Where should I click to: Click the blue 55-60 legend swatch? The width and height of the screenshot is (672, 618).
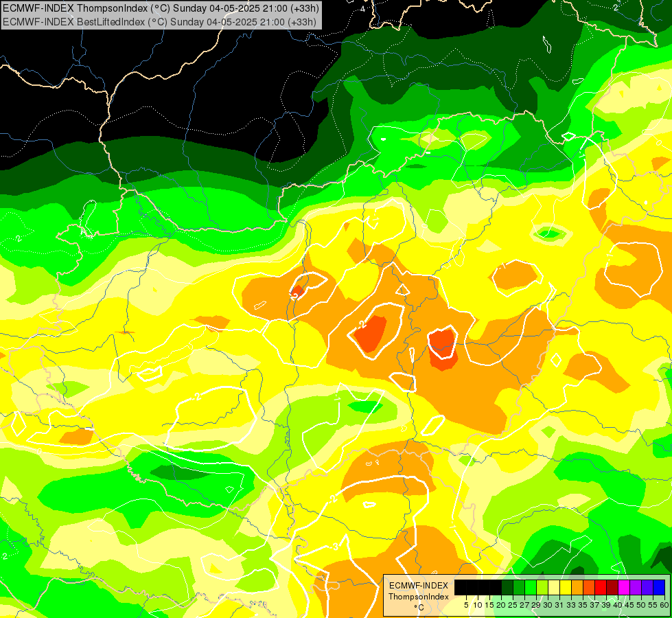pos(659,587)
